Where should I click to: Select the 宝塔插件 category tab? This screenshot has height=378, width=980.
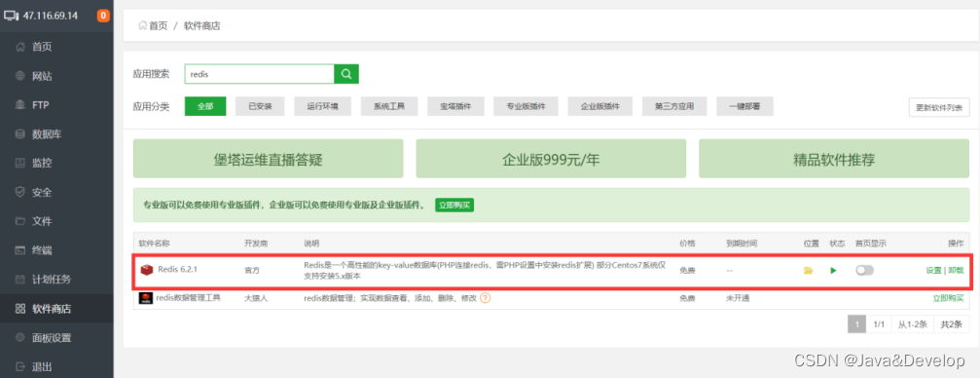point(455,106)
